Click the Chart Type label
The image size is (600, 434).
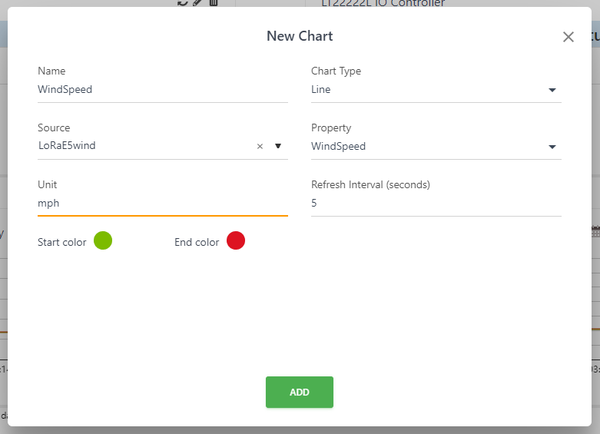pos(336,71)
